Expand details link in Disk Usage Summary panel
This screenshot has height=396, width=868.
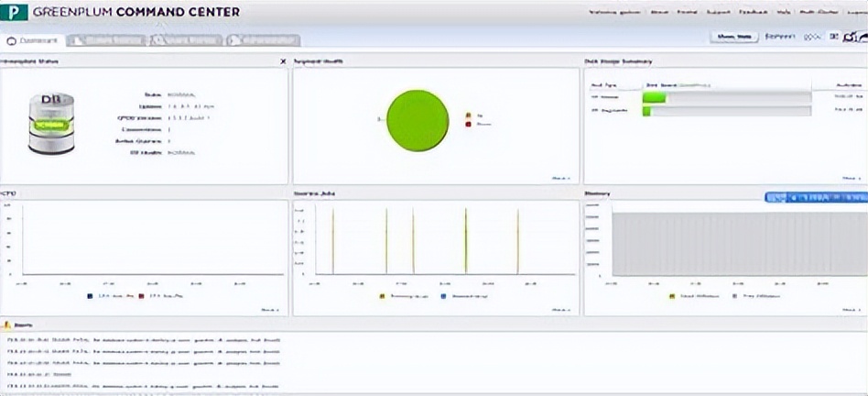click(x=851, y=178)
